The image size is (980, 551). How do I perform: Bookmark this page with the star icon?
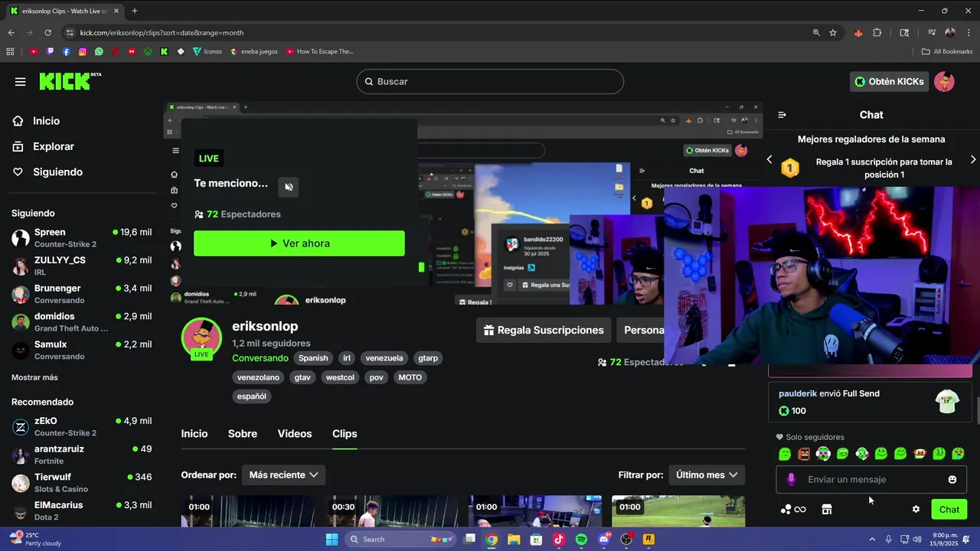tap(833, 33)
